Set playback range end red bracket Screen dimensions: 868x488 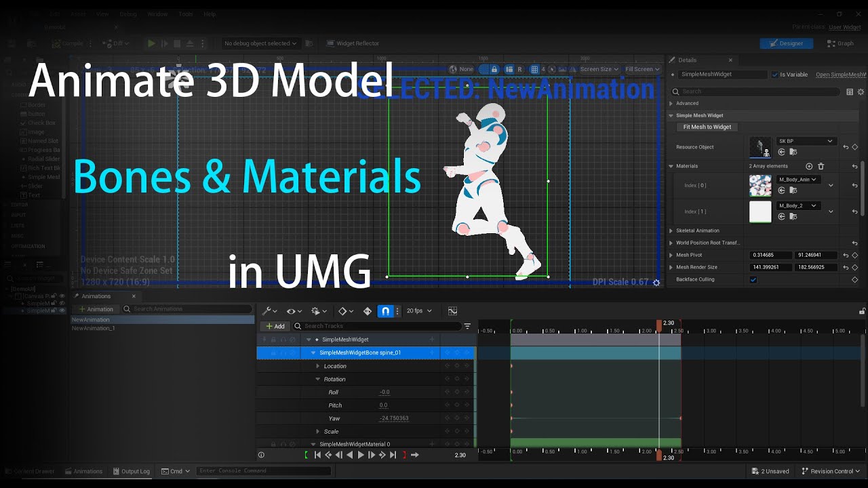point(404,455)
